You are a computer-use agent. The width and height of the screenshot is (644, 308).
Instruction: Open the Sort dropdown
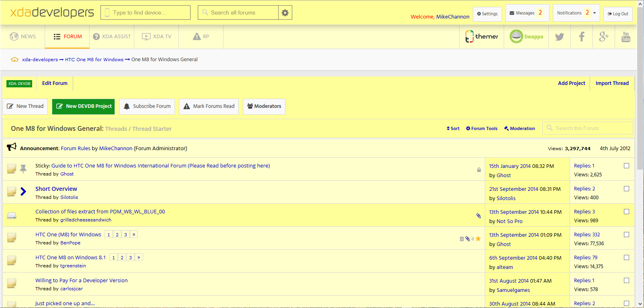coord(453,128)
